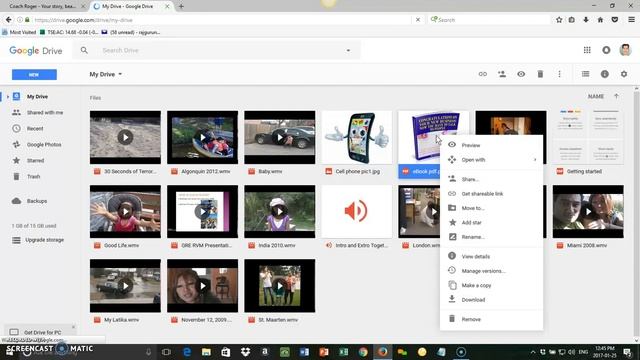Choose Add star in context menu
This screenshot has height=360, width=640.
(491, 222)
